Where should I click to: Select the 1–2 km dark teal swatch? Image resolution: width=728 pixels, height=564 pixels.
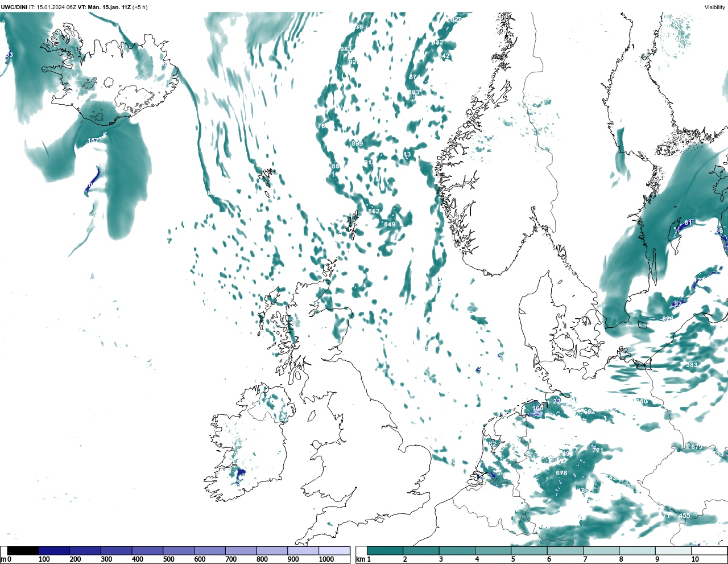pyautogui.click(x=385, y=551)
